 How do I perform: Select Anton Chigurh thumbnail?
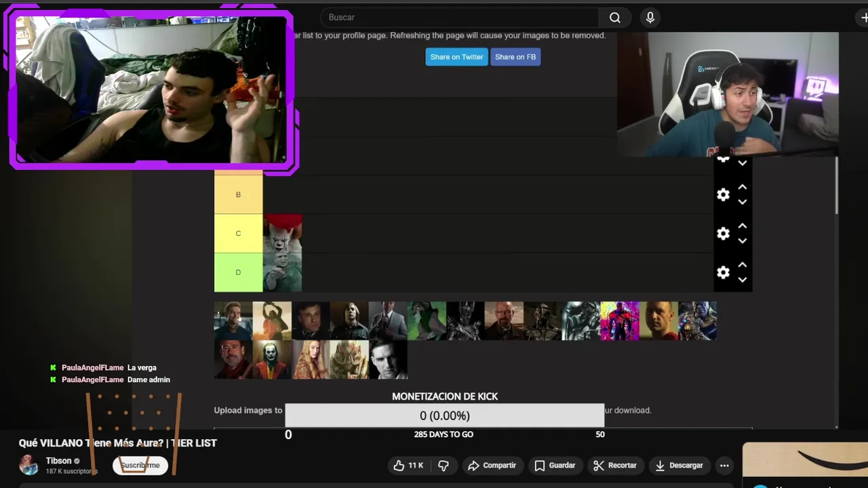point(349,321)
